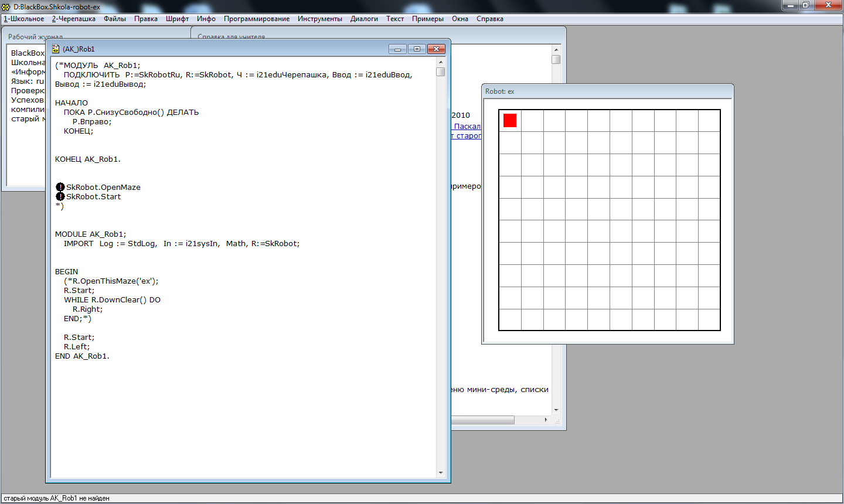Click the BlackBox application icon in title bar
844x504 pixels.
point(6,7)
